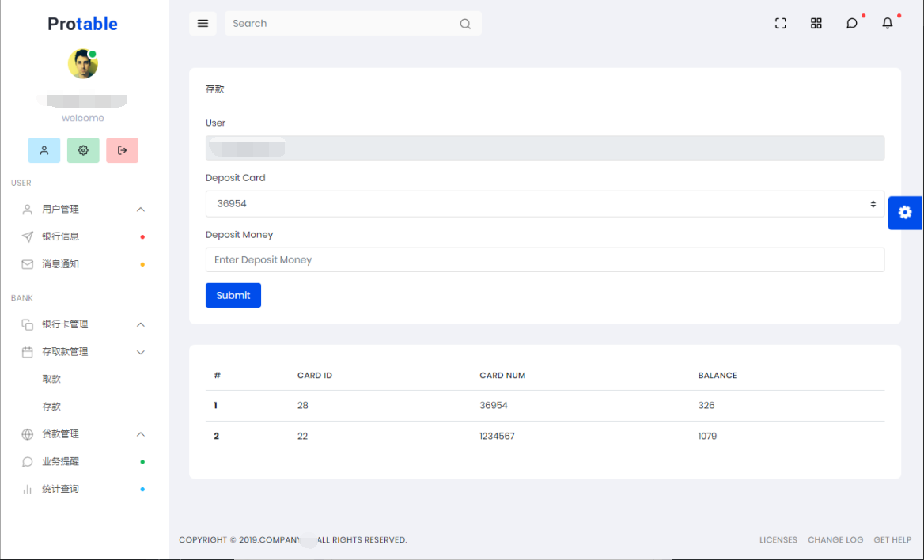Open the GET HELP footer link
The image size is (924, 560).
pos(892,540)
